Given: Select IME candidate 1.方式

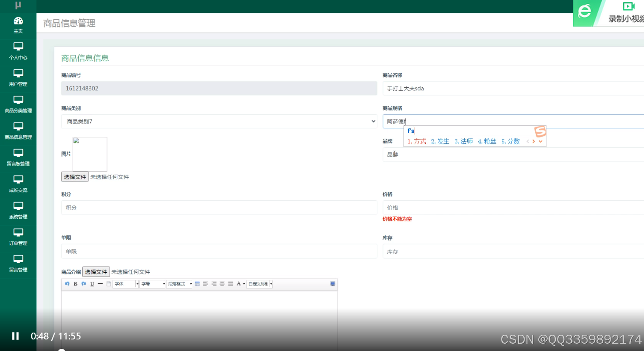Looking at the screenshot, I should click(x=417, y=141).
